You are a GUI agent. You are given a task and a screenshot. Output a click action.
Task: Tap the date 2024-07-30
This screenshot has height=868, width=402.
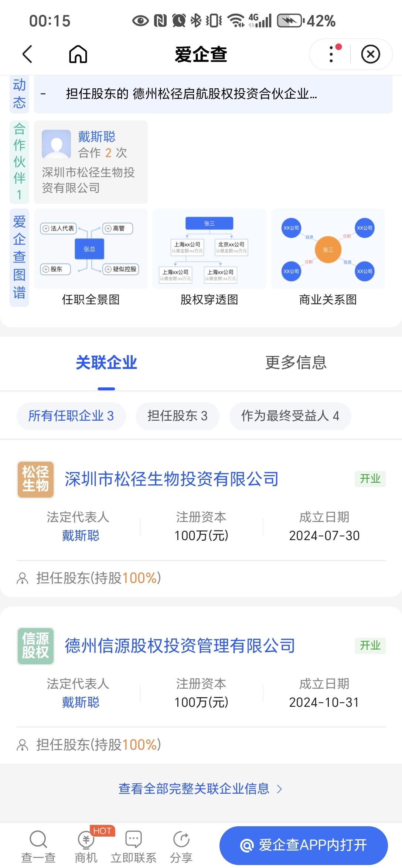pyautogui.click(x=324, y=536)
